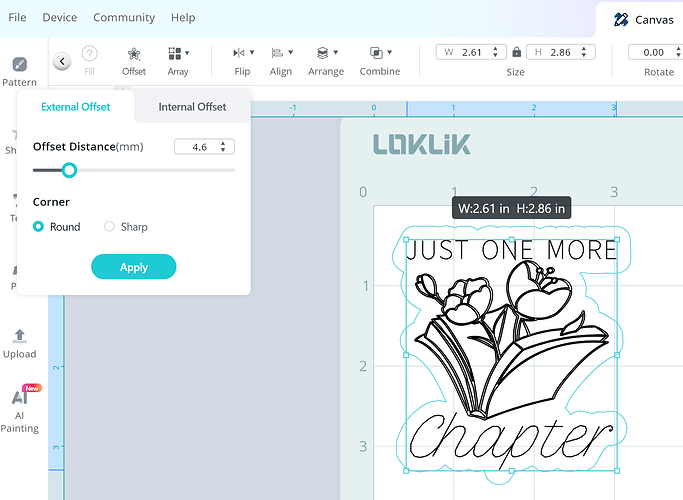Click the W:2.61 in H:2.86 in tooltip

click(x=511, y=209)
